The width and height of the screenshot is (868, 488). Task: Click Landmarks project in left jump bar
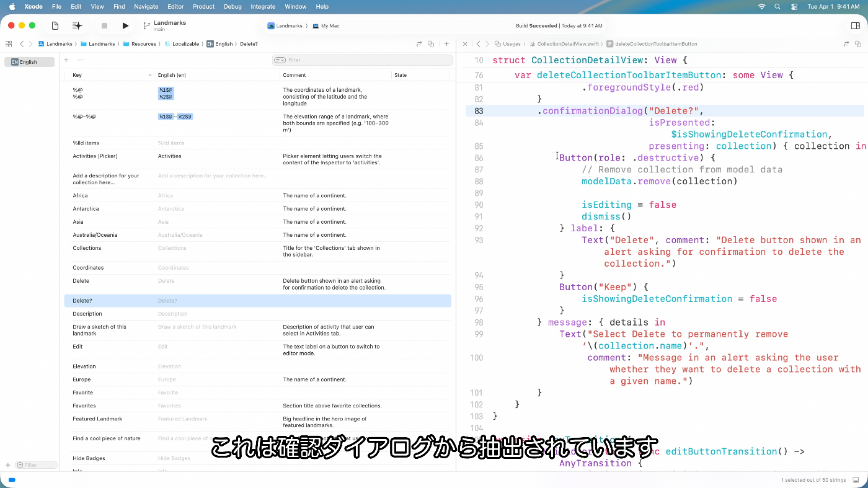pyautogui.click(x=55, y=44)
